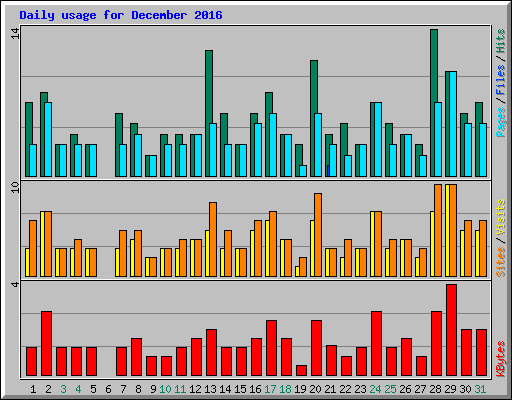512x400 pixels.
Task: Click day label 13 on the axis
Action: click(x=210, y=389)
